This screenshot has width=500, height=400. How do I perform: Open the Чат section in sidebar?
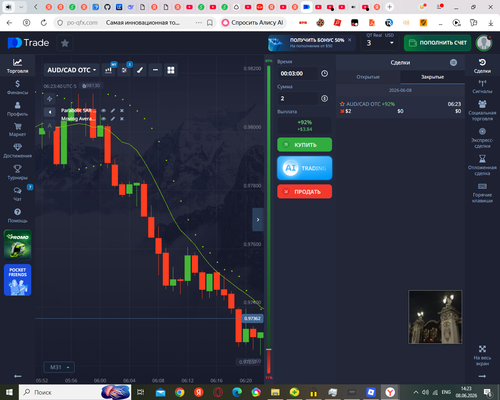(x=17, y=194)
